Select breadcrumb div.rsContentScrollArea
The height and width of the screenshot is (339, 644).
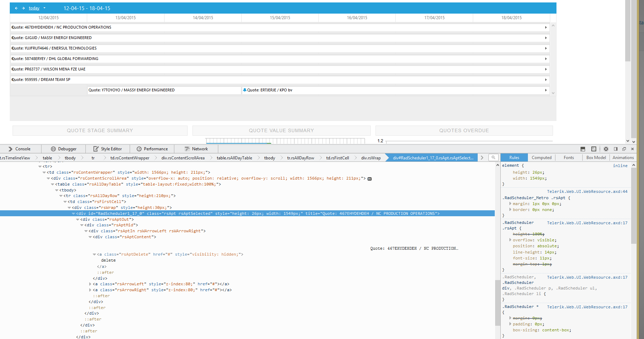[183, 158]
